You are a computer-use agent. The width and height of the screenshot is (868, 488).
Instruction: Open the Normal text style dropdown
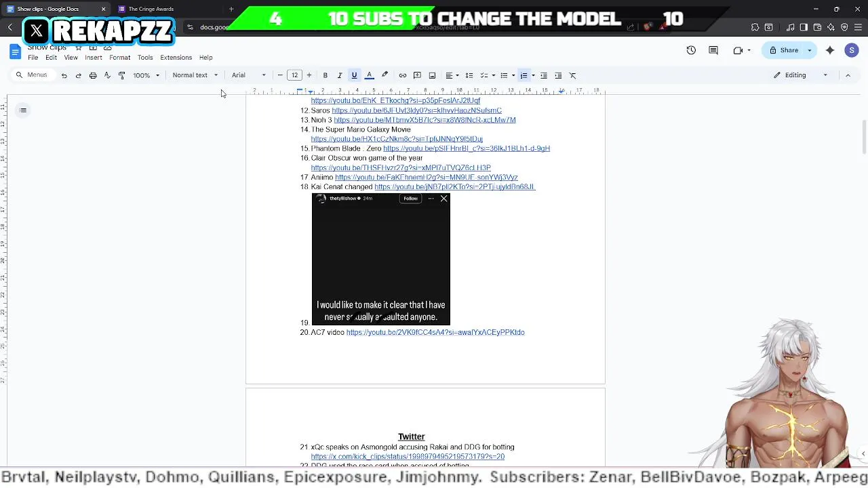pos(195,75)
